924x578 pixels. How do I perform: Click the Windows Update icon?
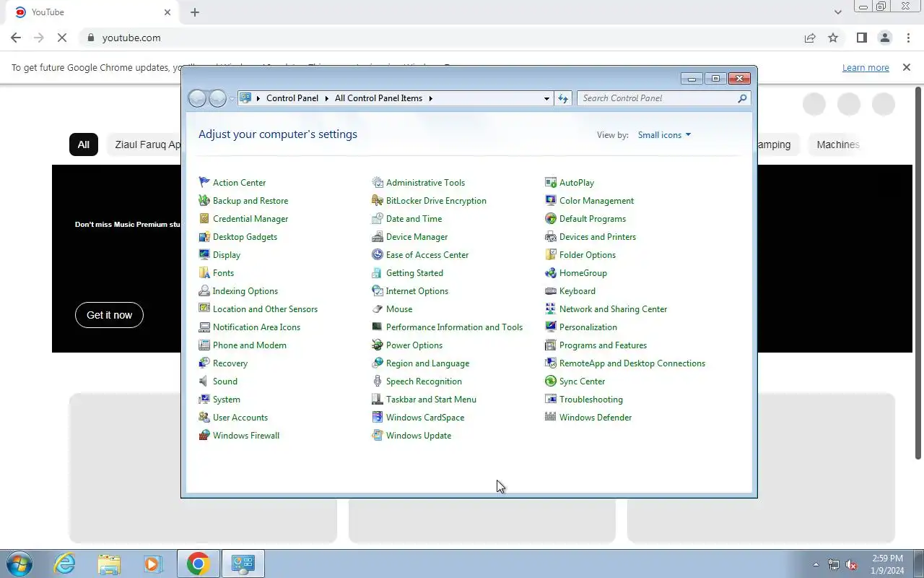(x=378, y=436)
